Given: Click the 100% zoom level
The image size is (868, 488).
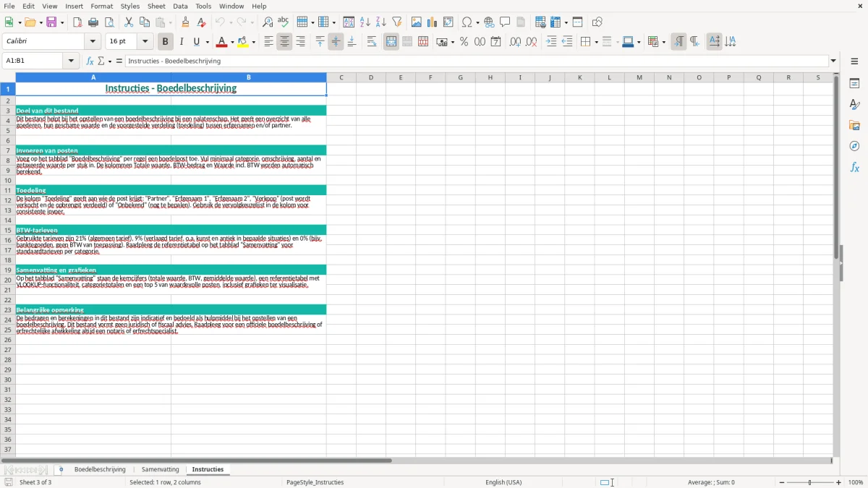Looking at the screenshot, I should tap(856, 482).
